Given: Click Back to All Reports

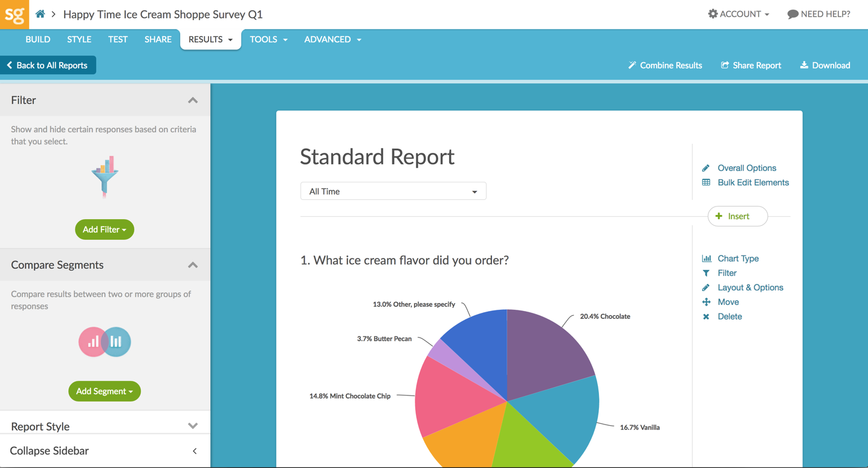Looking at the screenshot, I should [x=48, y=65].
